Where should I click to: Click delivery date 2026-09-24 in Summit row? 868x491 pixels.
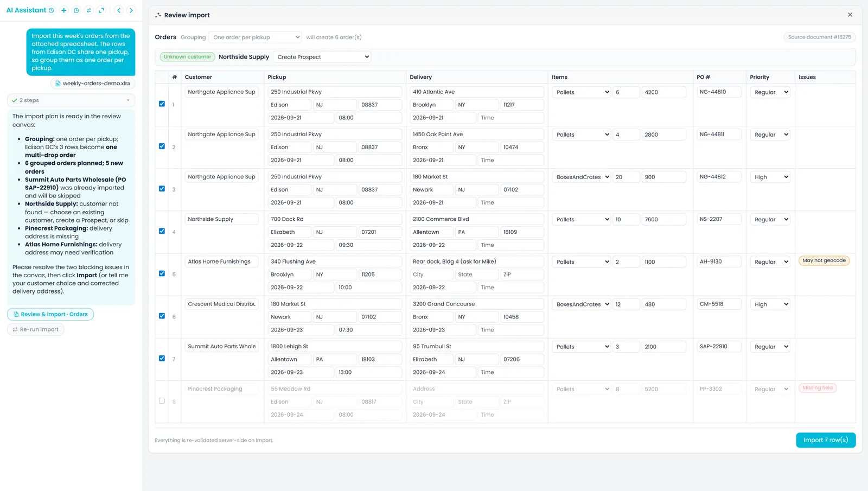click(x=443, y=373)
